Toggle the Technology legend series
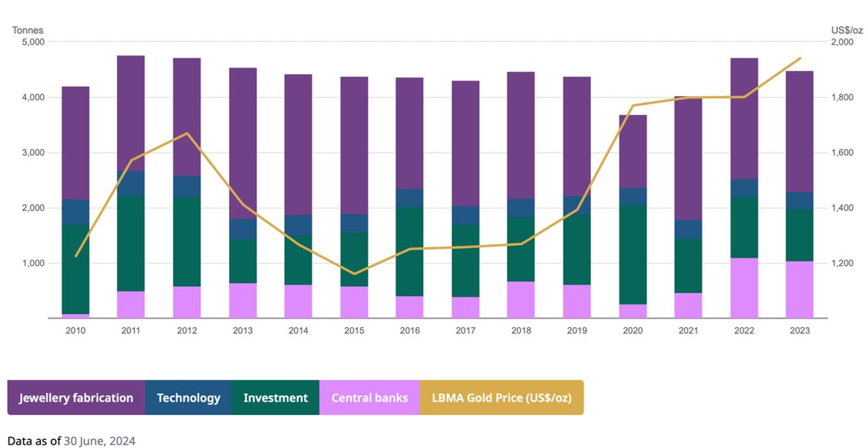Screen dimensions: 868x448 point(188,397)
